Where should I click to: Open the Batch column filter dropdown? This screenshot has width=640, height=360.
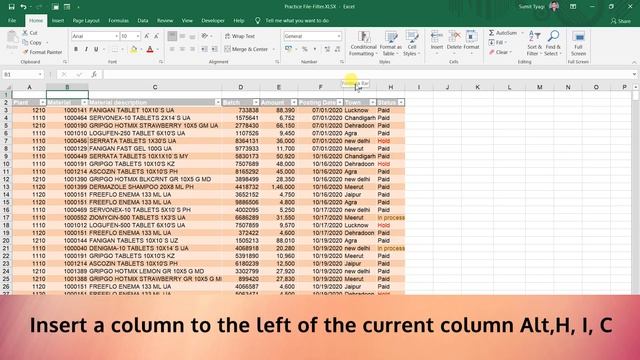click(256, 102)
